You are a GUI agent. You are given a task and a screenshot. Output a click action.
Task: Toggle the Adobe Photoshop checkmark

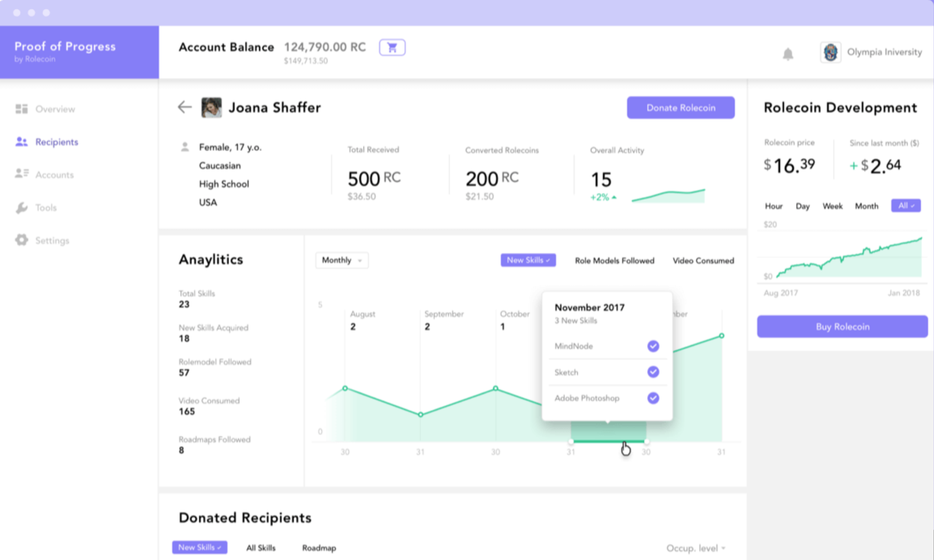653,398
